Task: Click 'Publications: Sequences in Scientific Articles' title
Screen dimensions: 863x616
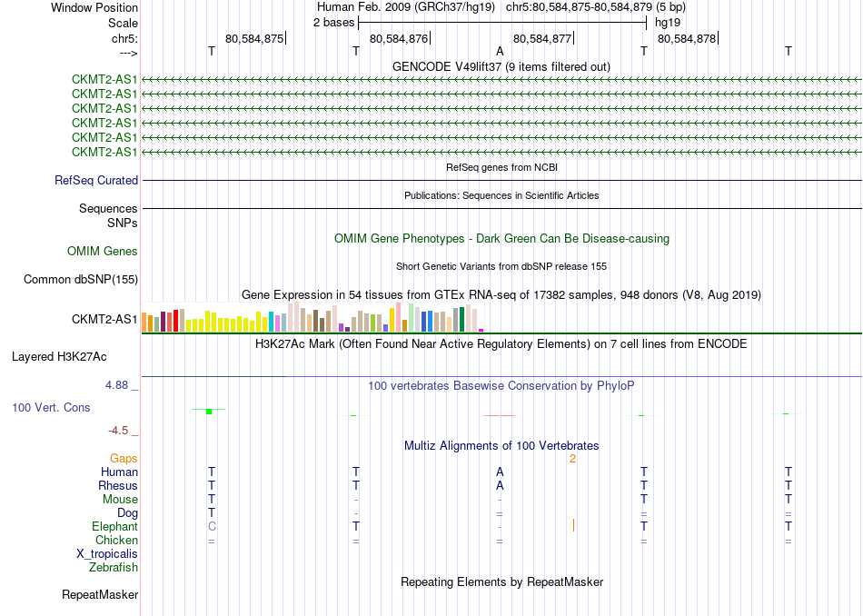Action: point(501,195)
